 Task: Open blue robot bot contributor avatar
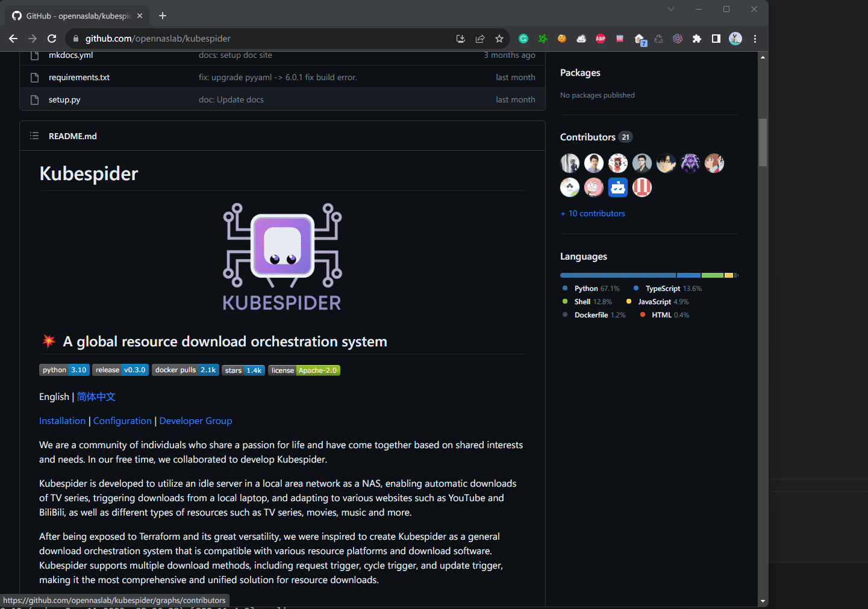coord(618,187)
